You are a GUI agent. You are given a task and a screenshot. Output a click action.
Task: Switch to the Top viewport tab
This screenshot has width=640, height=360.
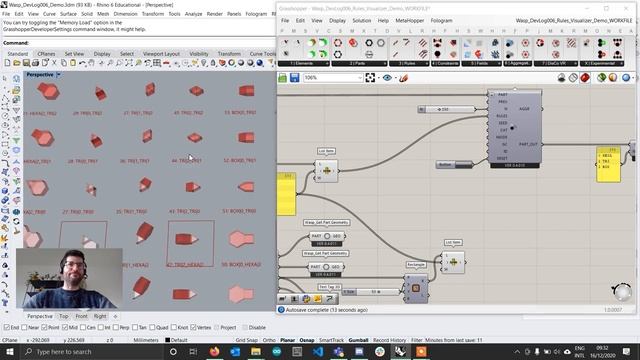point(64,316)
